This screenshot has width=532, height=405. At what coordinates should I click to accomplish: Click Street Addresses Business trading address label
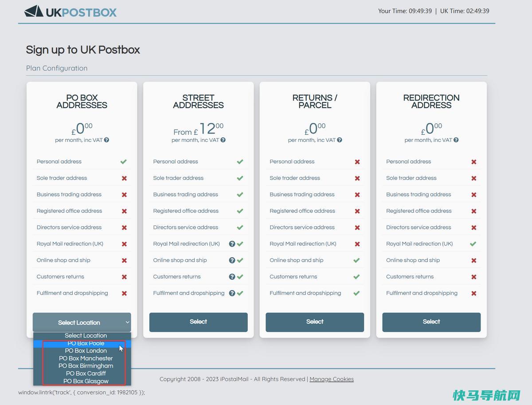click(x=185, y=194)
